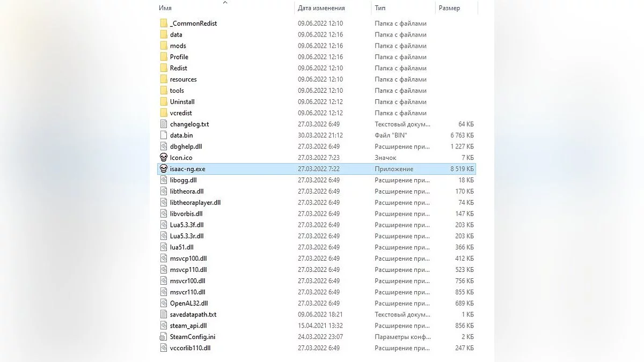Click the dbghelp.dll file icon
The height and width of the screenshot is (362, 644).
point(164,146)
